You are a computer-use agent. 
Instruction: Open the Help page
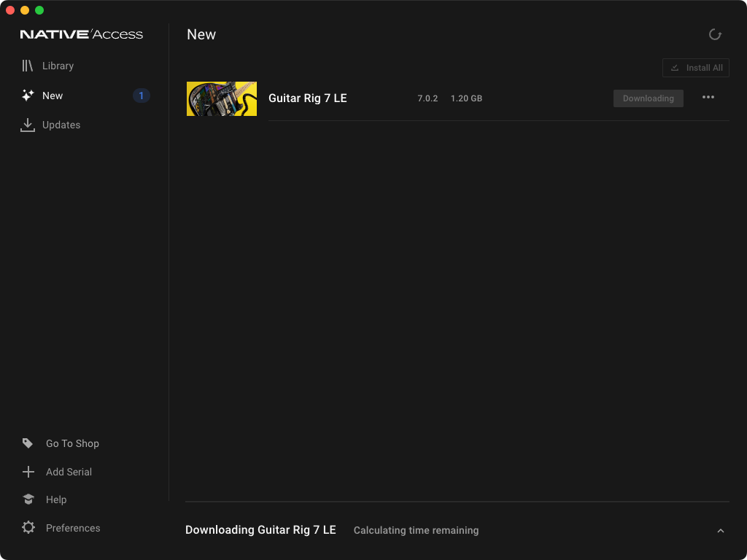[56, 499]
